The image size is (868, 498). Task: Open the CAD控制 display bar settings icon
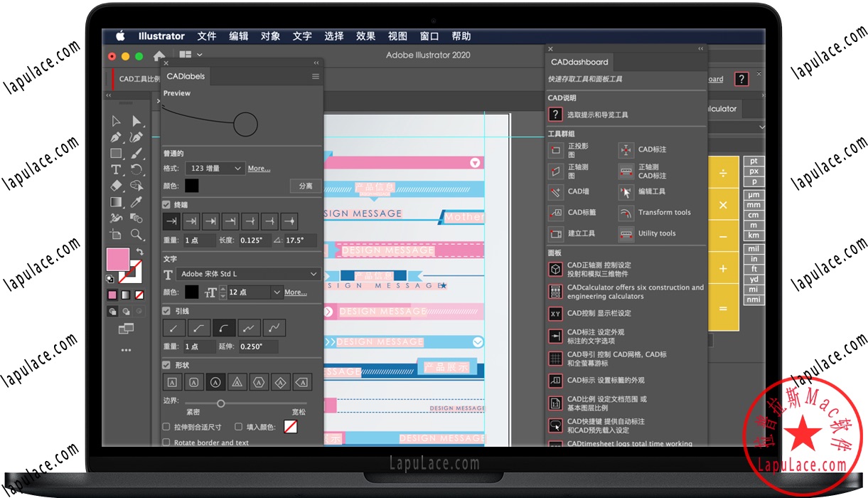[556, 313]
